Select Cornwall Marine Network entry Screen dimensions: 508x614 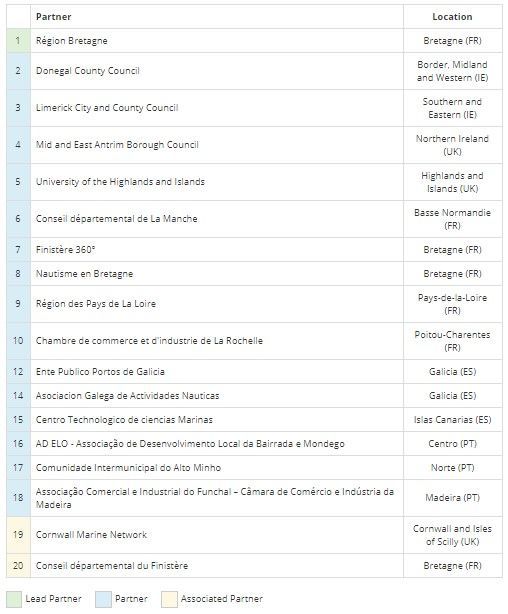(91, 535)
